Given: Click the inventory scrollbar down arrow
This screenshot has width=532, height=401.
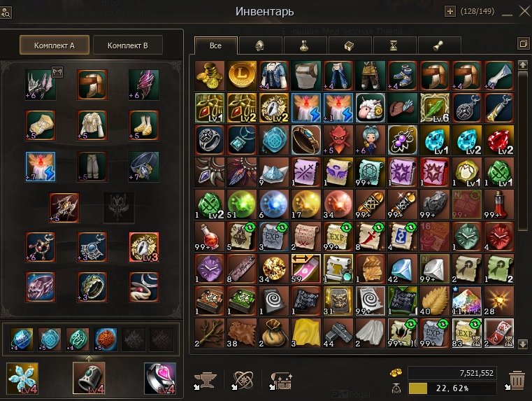Looking at the screenshot, I should point(522,344).
